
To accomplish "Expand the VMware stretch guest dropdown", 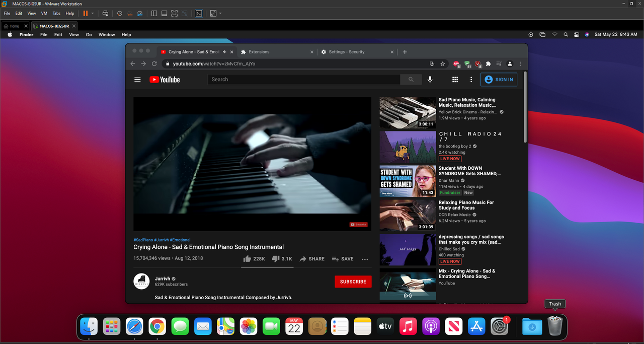I will 220,14.
